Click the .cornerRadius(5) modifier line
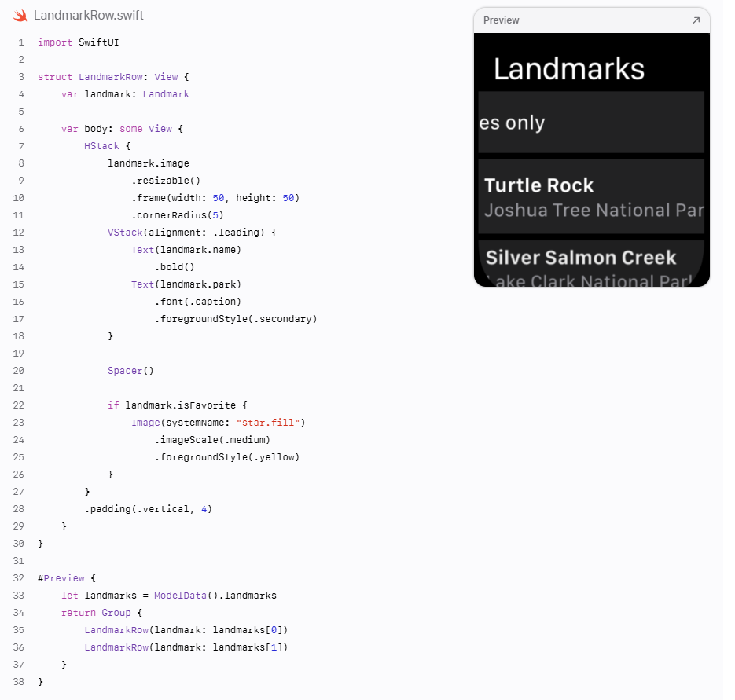 click(178, 215)
